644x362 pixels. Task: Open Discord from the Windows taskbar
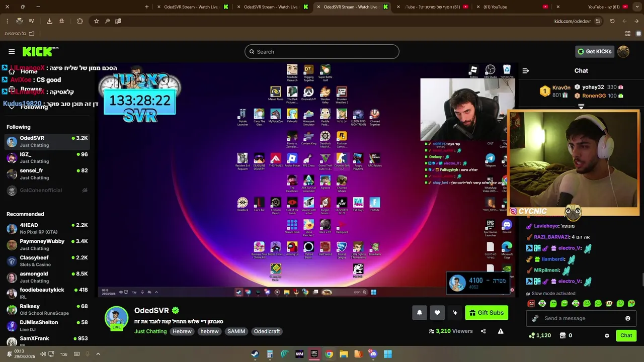tap(373, 354)
